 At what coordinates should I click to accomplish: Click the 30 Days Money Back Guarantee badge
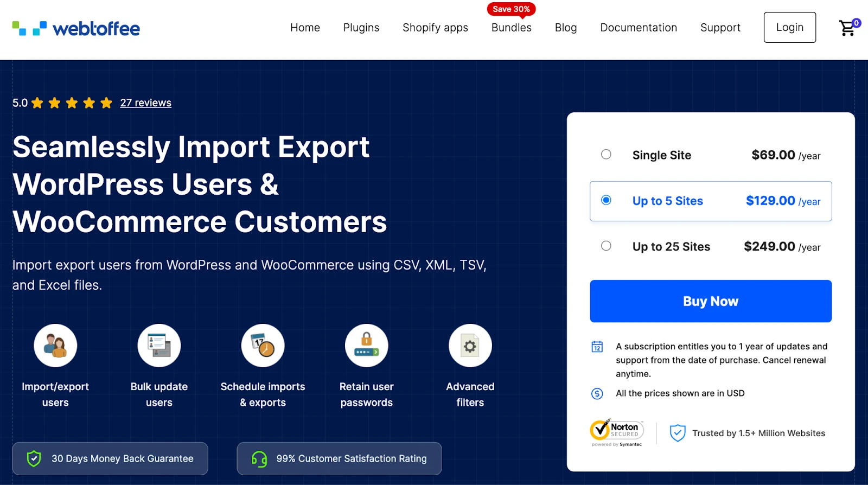110,458
